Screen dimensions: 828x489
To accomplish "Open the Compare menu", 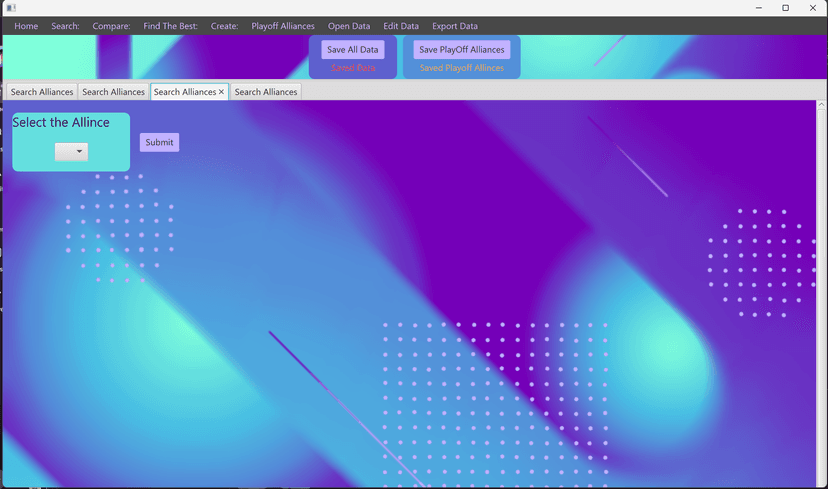I will tap(111, 26).
